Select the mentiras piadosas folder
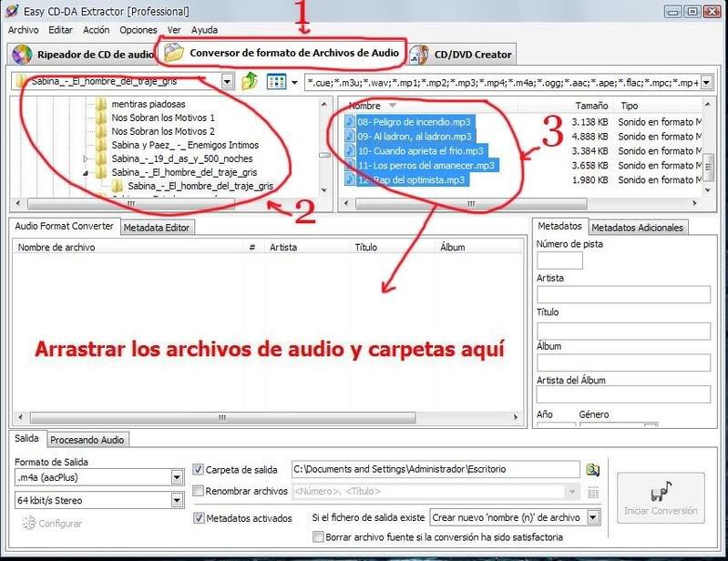The width and height of the screenshot is (728, 561). [x=149, y=104]
